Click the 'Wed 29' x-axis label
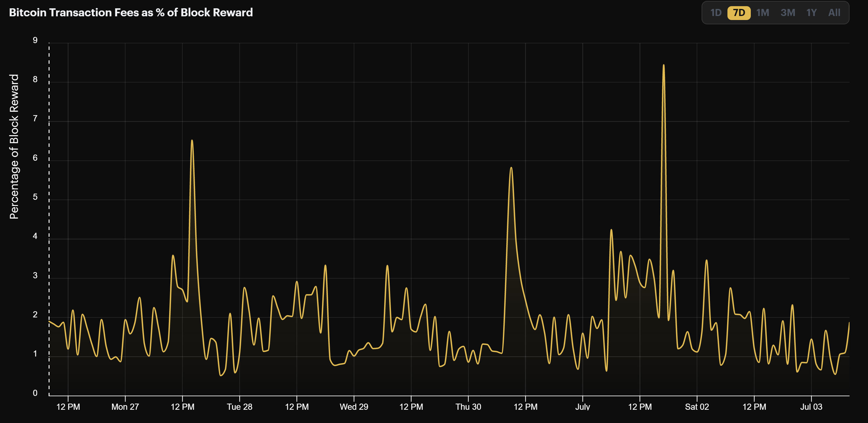 354,407
